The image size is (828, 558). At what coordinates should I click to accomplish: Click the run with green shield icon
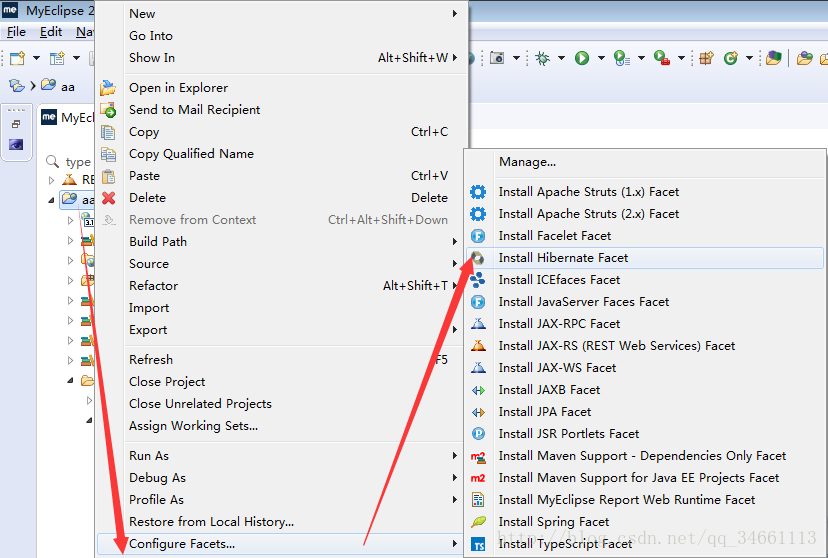[x=622, y=58]
